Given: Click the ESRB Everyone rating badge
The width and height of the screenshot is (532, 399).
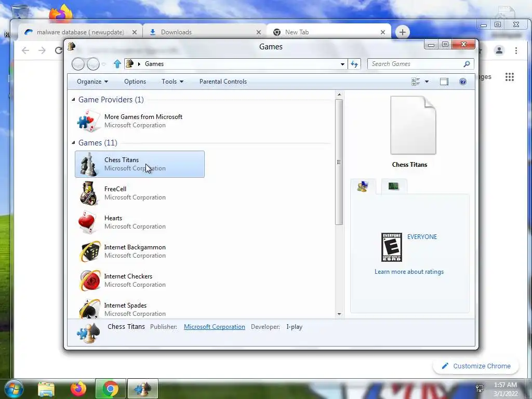Looking at the screenshot, I should click(392, 247).
